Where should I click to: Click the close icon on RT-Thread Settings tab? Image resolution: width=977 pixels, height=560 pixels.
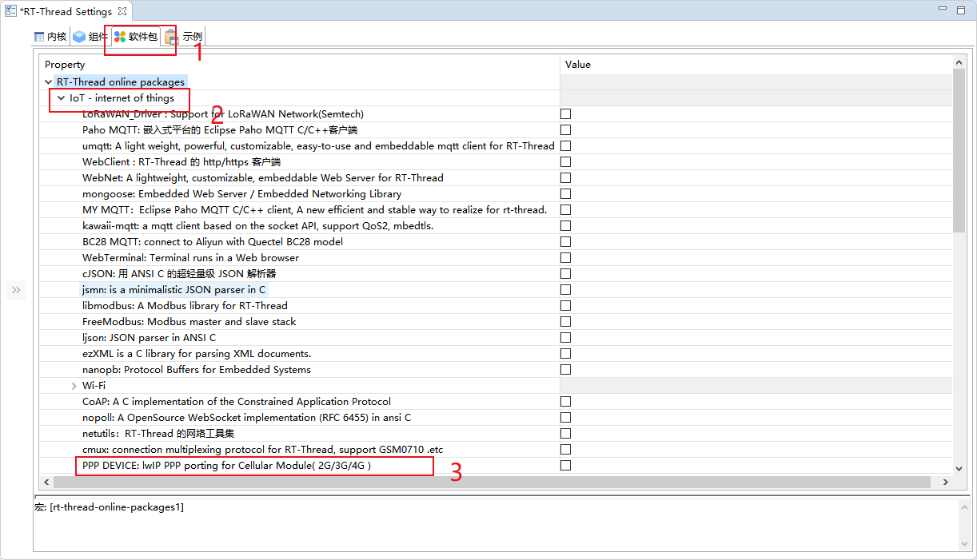tap(122, 11)
